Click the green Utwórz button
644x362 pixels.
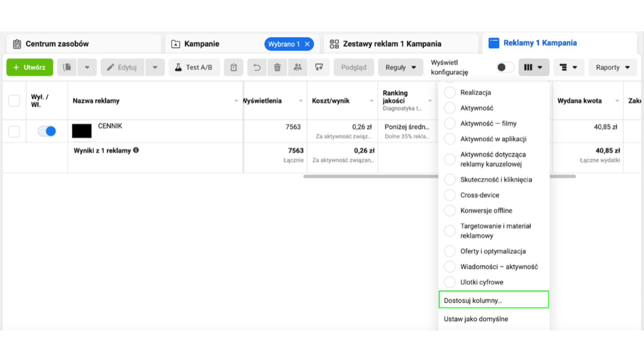point(29,67)
